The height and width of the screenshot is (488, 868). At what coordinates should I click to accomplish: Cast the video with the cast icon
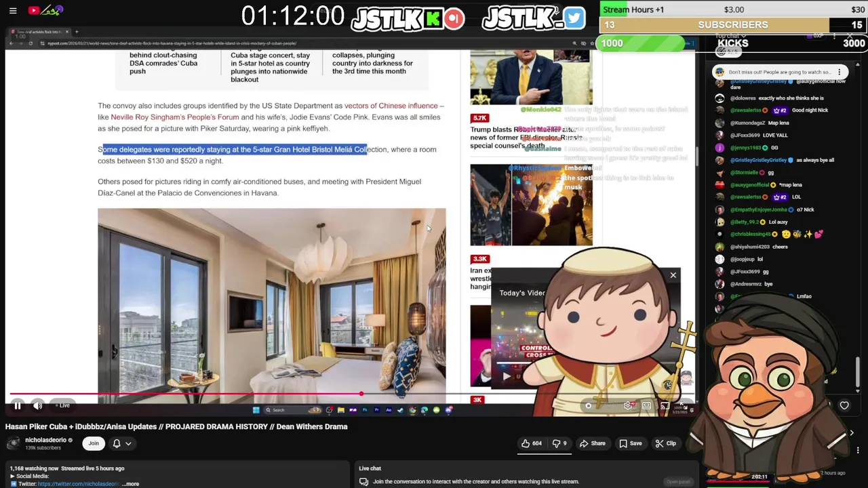665,406
